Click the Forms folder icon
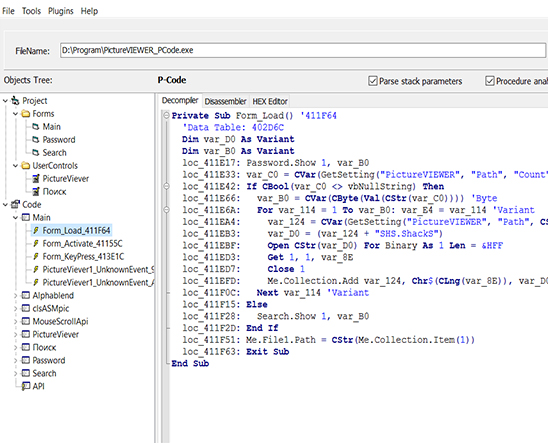This screenshot has width=548, height=443. coord(26,114)
